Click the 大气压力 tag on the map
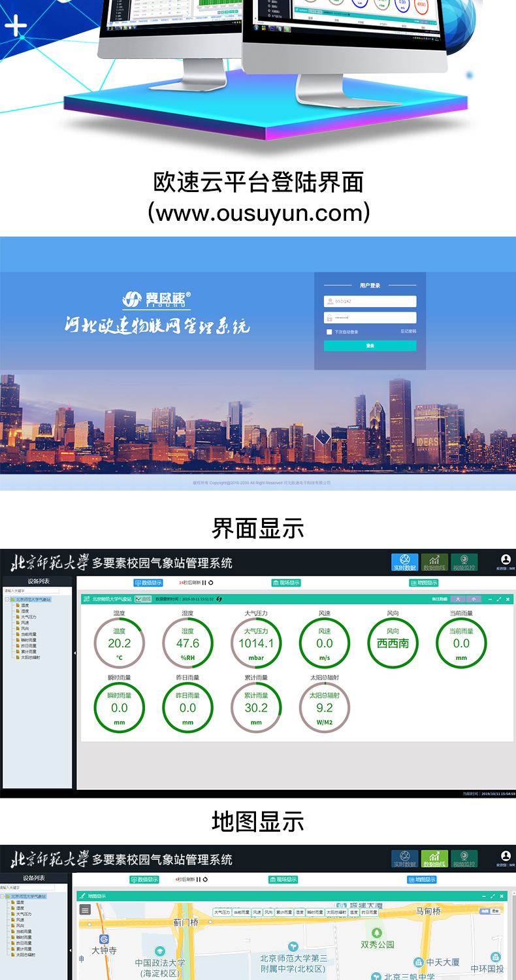The image size is (516, 980). tap(222, 912)
